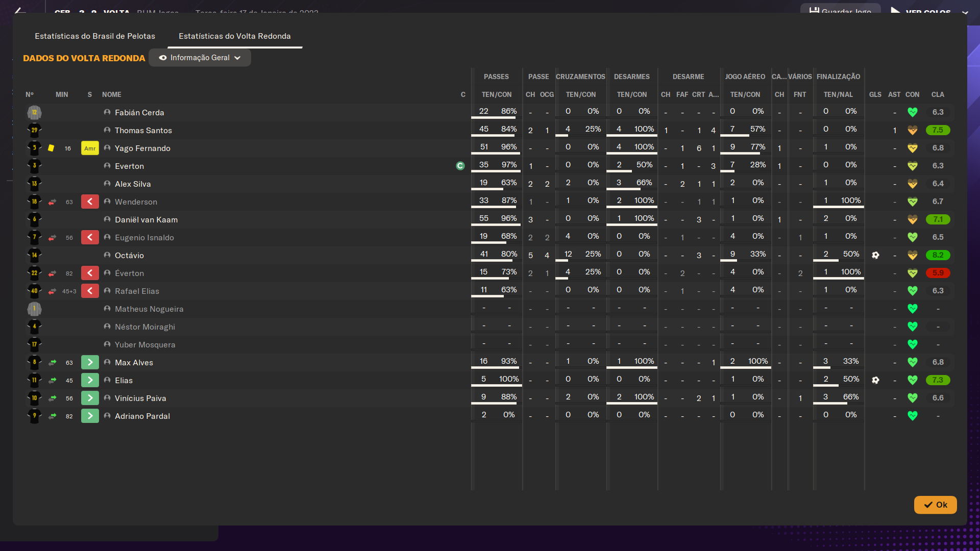This screenshot has width=980, height=551.
Task: Click Elias's goal ball icon
Action: tap(875, 380)
